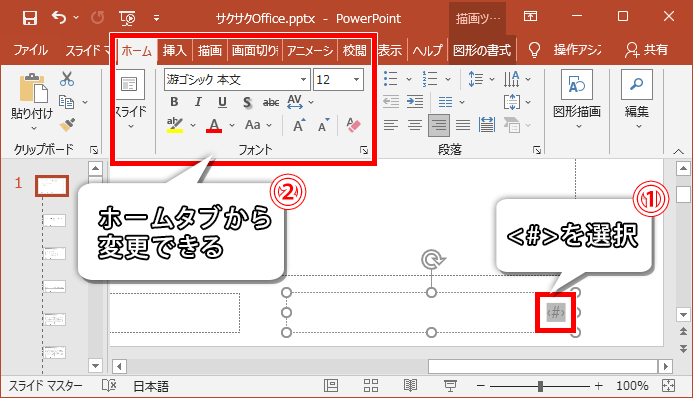Viewport: 693px width, 398px height.
Task: Click the Format Painter brush icon
Action: (67, 125)
